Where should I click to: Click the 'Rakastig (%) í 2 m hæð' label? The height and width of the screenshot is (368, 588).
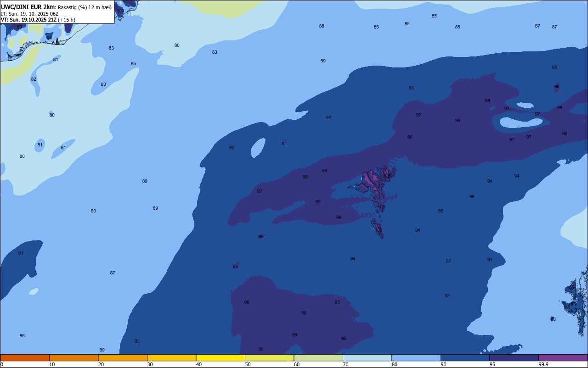pos(85,7)
